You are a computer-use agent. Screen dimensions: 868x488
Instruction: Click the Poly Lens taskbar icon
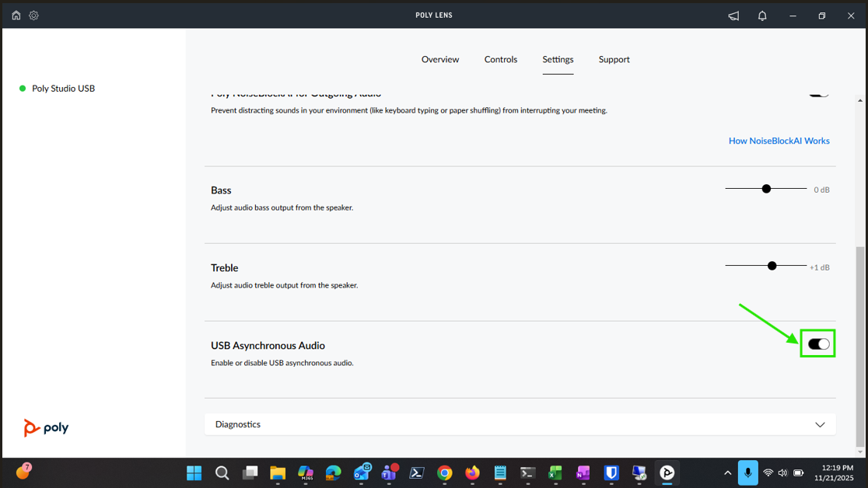pyautogui.click(x=667, y=472)
